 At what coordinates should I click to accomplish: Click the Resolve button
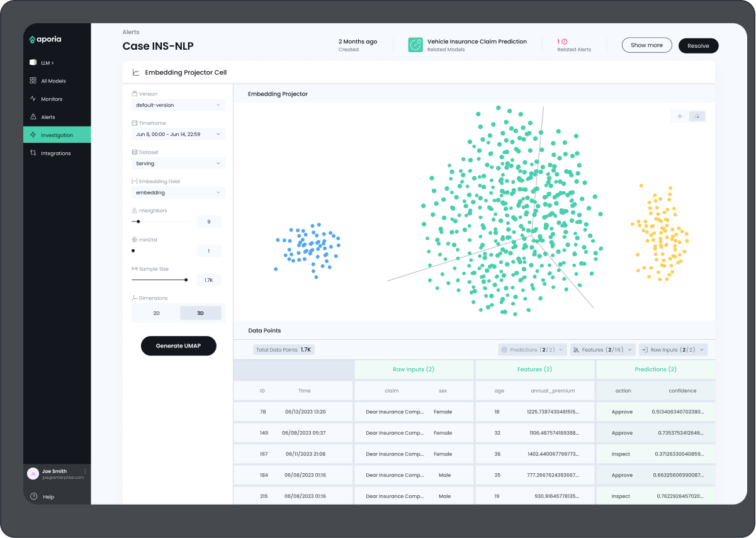click(x=698, y=45)
